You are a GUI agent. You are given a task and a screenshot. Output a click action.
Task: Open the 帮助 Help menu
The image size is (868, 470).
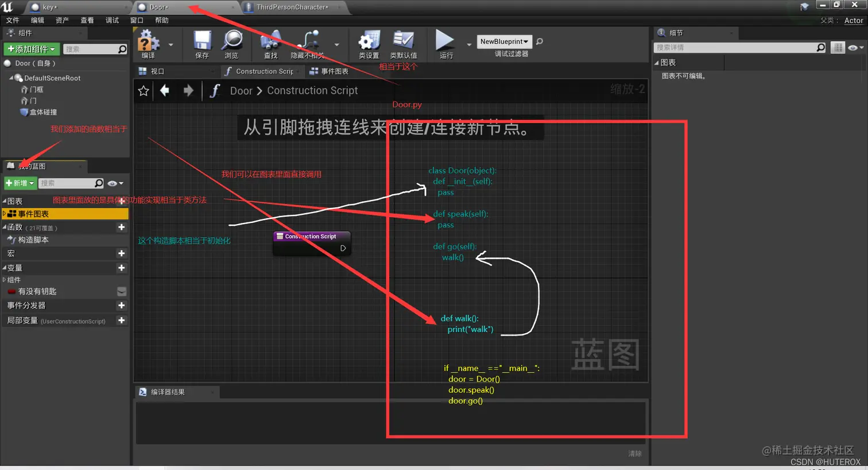coord(162,20)
